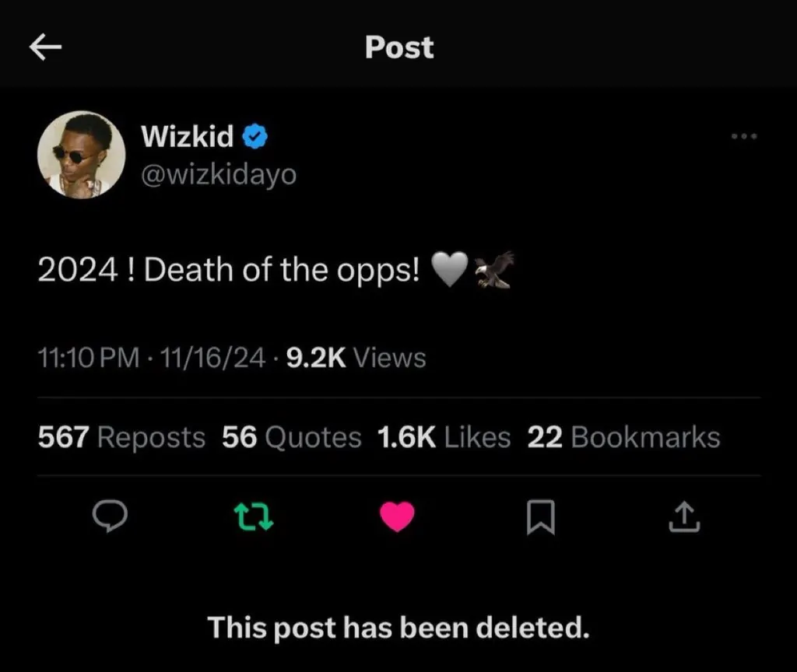Bookmark the post using the bookmark icon
This screenshot has height=672, width=797.
click(x=540, y=517)
